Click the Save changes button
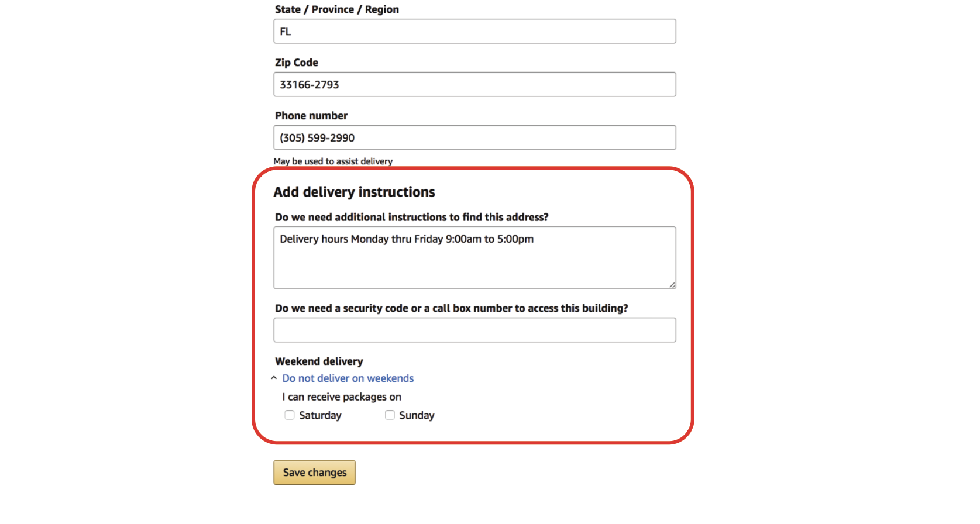980x524 pixels. coord(314,473)
